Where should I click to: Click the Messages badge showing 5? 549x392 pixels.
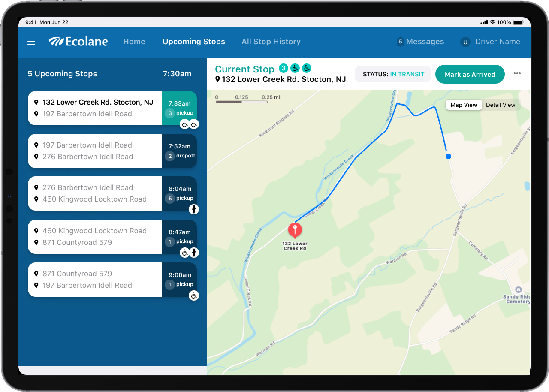400,42
